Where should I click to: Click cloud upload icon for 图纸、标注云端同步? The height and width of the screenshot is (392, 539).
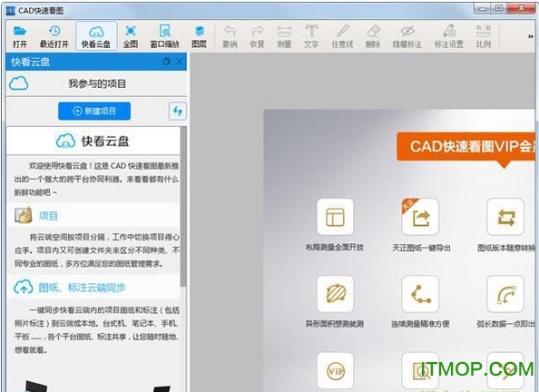click(x=23, y=287)
